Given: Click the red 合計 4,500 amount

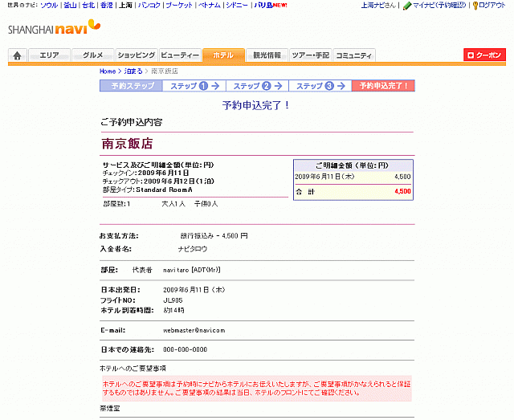Looking at the screenshot, I should 402,191.
